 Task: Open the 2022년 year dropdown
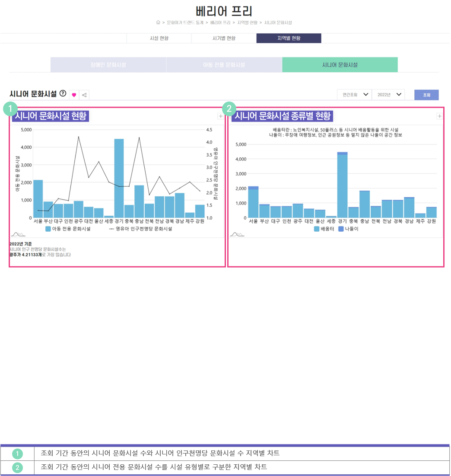point(388,95)
